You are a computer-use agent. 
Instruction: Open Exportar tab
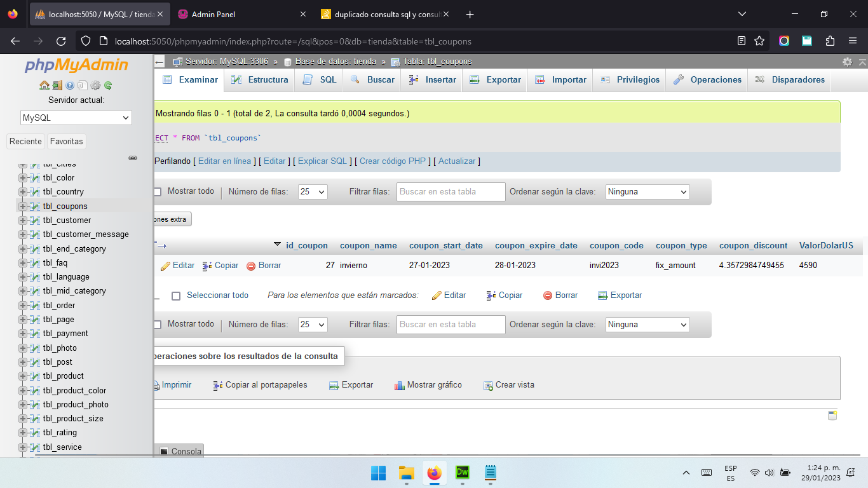tap(495, 79)
